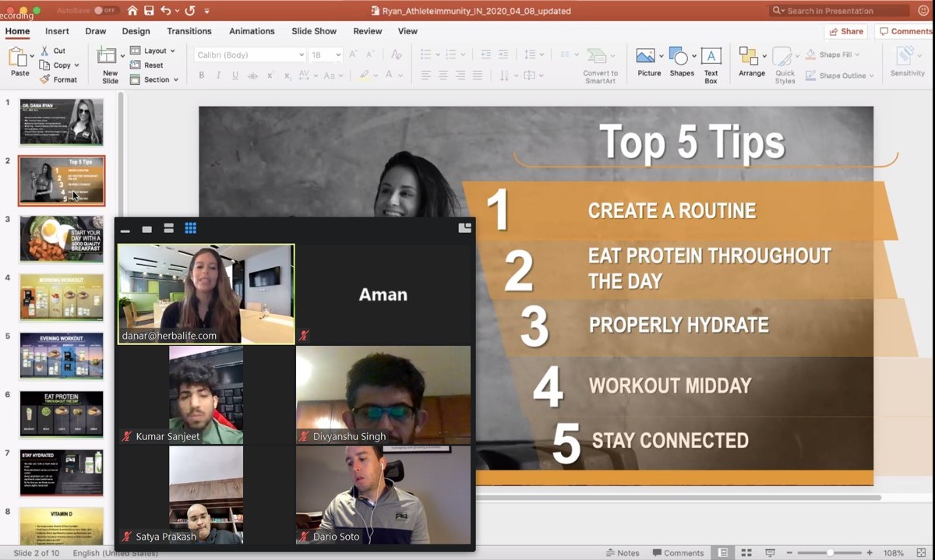
Task: Click the Reset slide button
Action: coord(147,65)
